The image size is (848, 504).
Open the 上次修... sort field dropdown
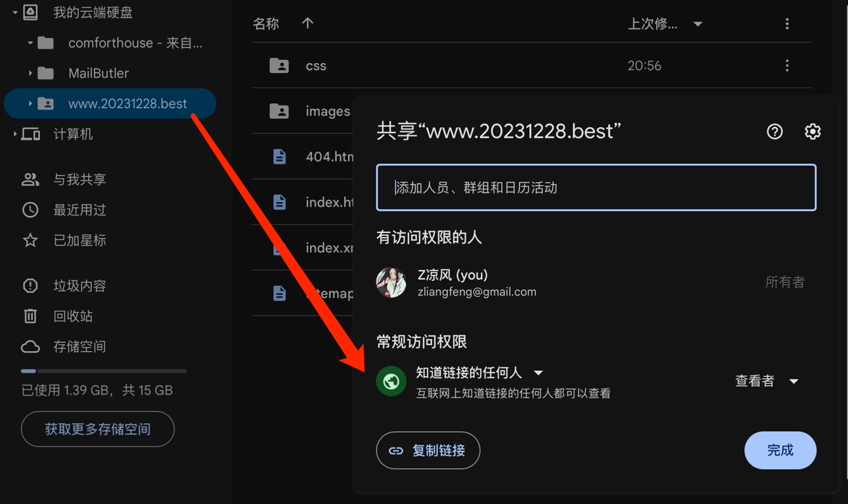click(x=698, y=24)
